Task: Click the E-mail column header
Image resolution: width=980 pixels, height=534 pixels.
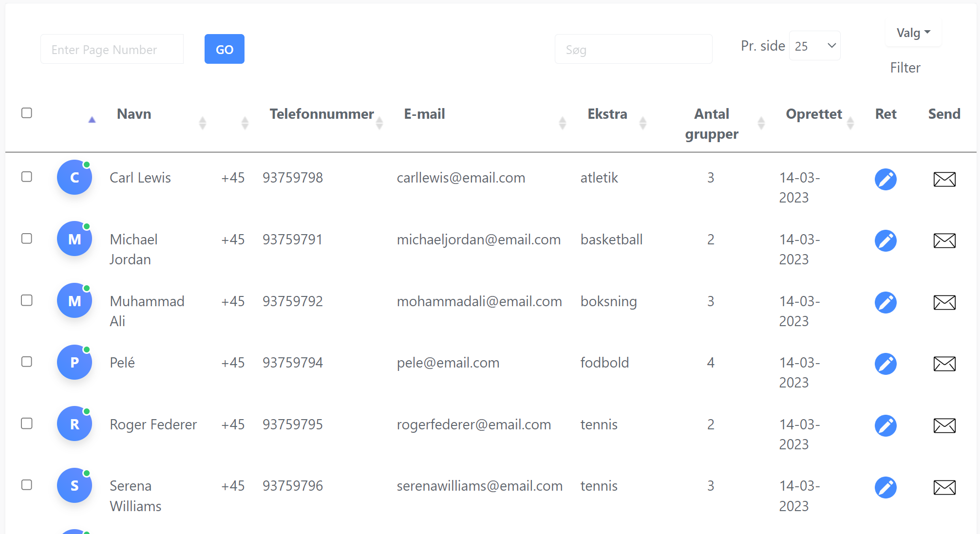Action: tap(424, 114)
